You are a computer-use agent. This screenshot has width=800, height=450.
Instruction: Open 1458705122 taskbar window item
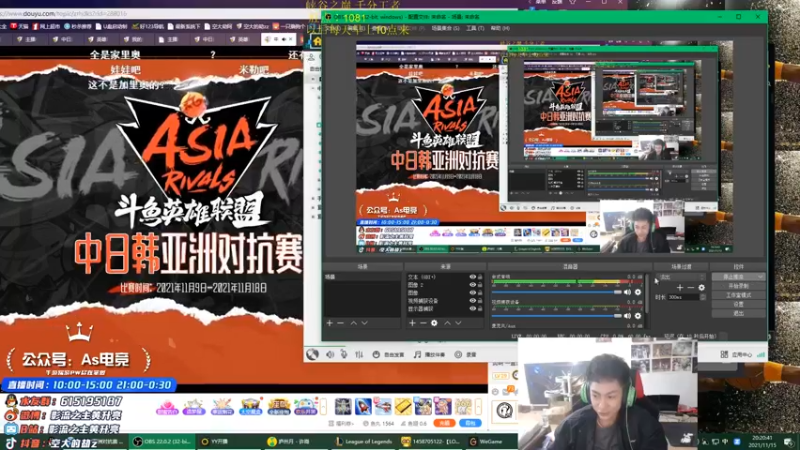point(432,441)
